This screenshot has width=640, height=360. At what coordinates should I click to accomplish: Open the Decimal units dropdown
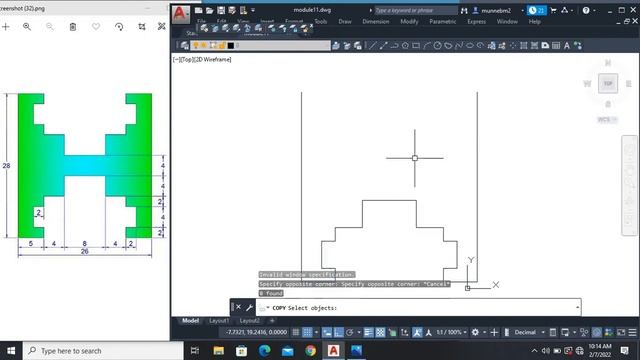[x=529, y=332]
